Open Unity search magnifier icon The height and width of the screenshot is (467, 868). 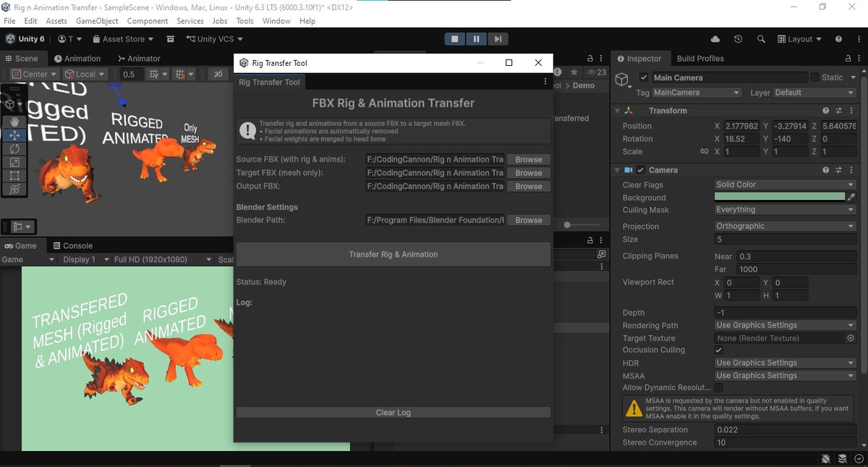coord(761,39)
